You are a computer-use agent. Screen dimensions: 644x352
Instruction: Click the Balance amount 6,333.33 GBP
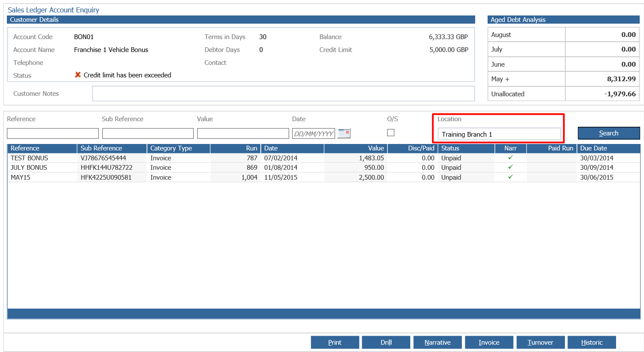point(448,37)
